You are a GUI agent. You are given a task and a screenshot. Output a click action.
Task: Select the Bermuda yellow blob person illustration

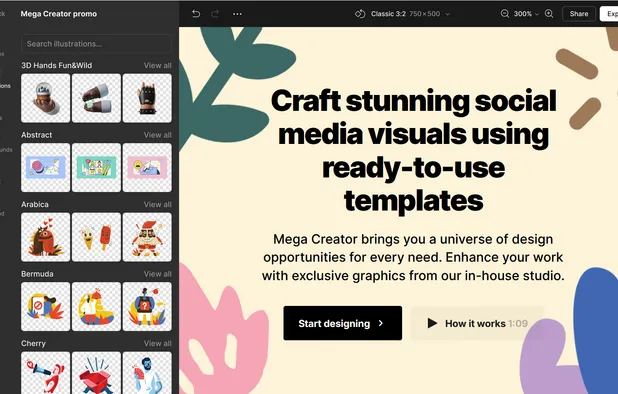[x=96, y=307]
